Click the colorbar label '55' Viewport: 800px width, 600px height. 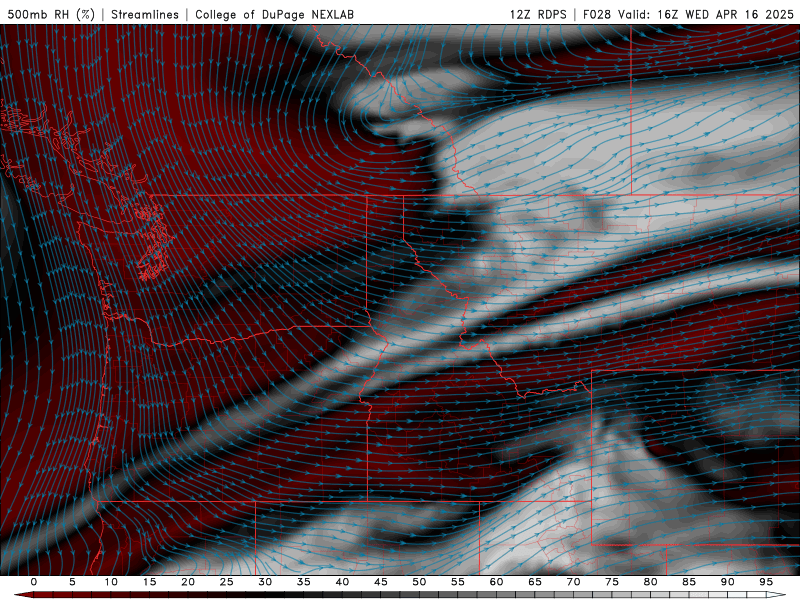point(458,582)
